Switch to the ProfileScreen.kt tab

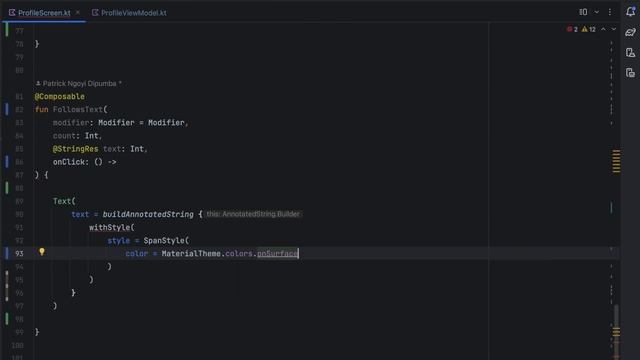44,13
